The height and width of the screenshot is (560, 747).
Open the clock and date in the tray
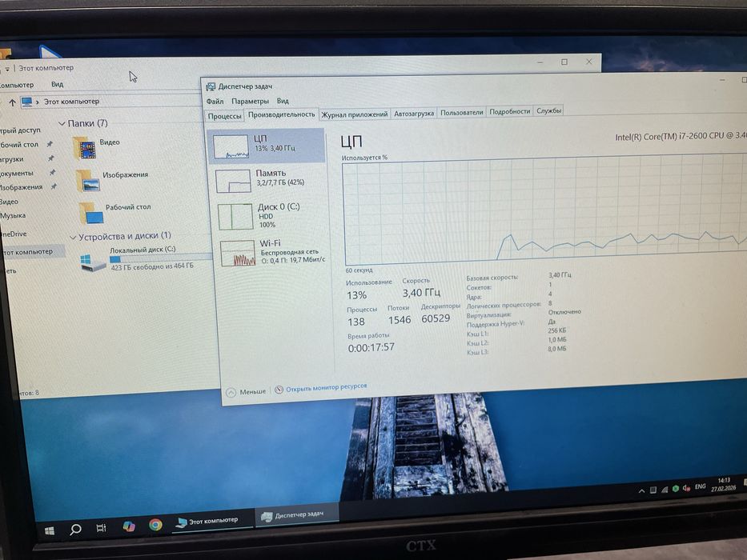(724, 484)
